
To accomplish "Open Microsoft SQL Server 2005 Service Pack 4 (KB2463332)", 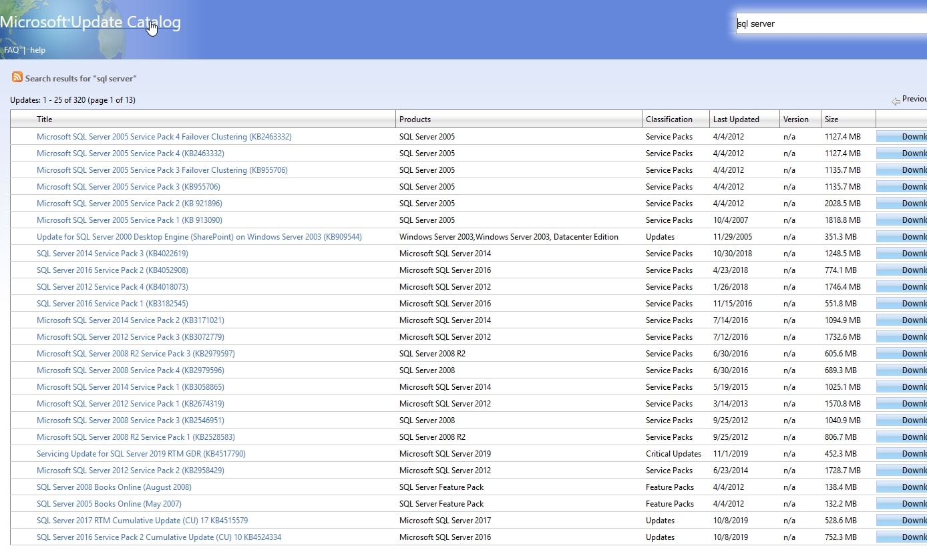I will click(x=130, y=154).
